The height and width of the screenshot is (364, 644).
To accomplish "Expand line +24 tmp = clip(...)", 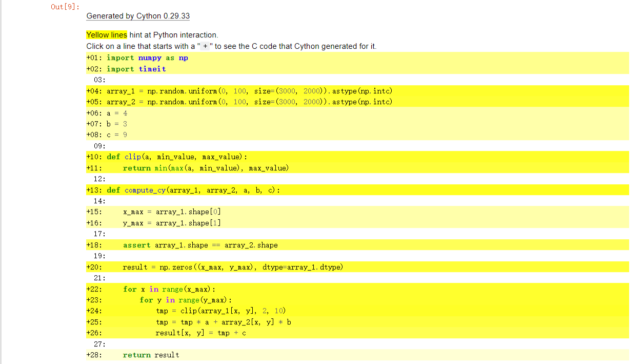I will (357, 311).
